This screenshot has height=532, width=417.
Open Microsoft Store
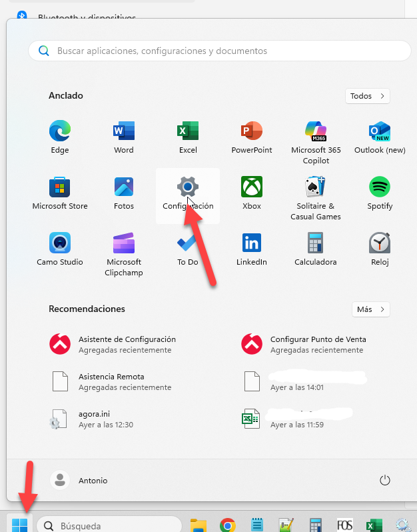(x=60, y=193)
